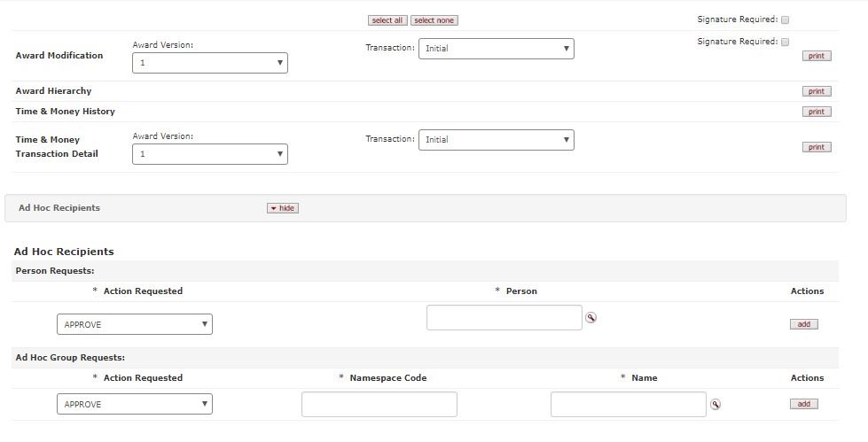868x442 pixels.
Task: Expand Group Requests Action Requested dropdown
Action: [135, 404]
